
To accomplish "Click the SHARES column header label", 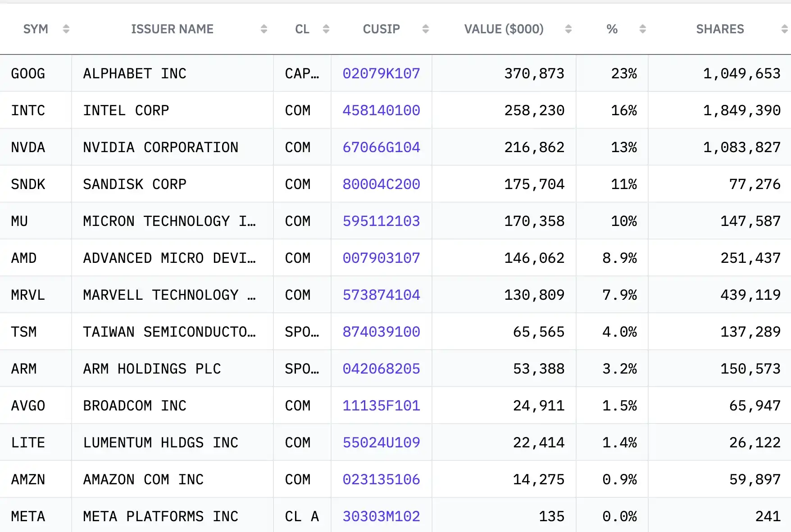I will pos(720,29).
